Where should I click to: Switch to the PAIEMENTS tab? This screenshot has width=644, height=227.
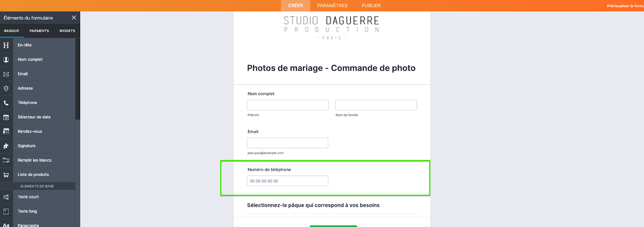click(x=39, y=31)
